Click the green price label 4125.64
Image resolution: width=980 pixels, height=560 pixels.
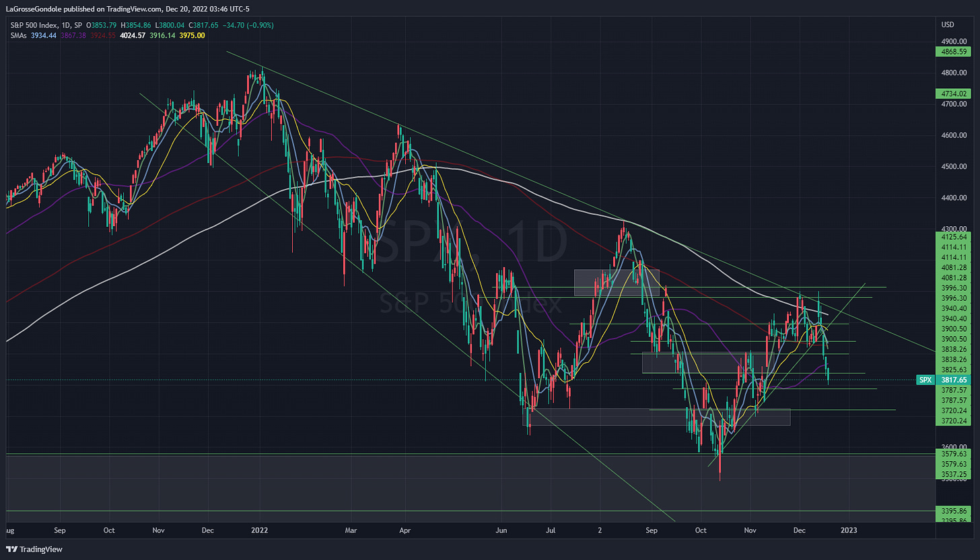click(x=954, y=237)
